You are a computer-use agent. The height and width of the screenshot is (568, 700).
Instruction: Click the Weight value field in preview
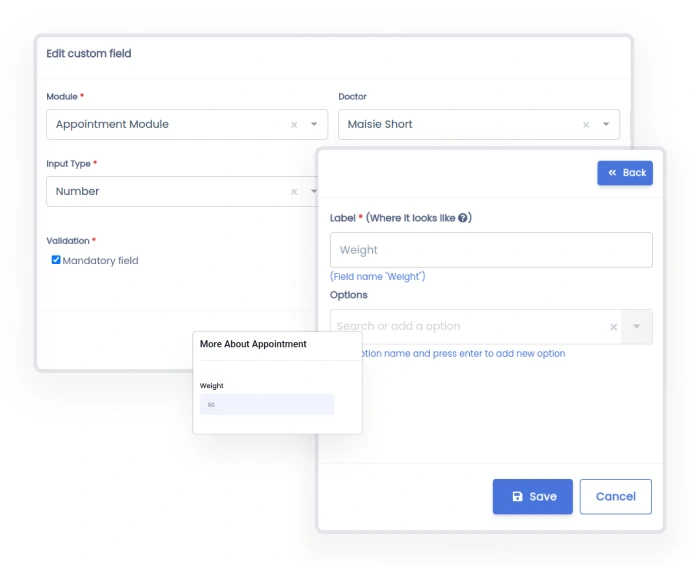pos(266,405)
